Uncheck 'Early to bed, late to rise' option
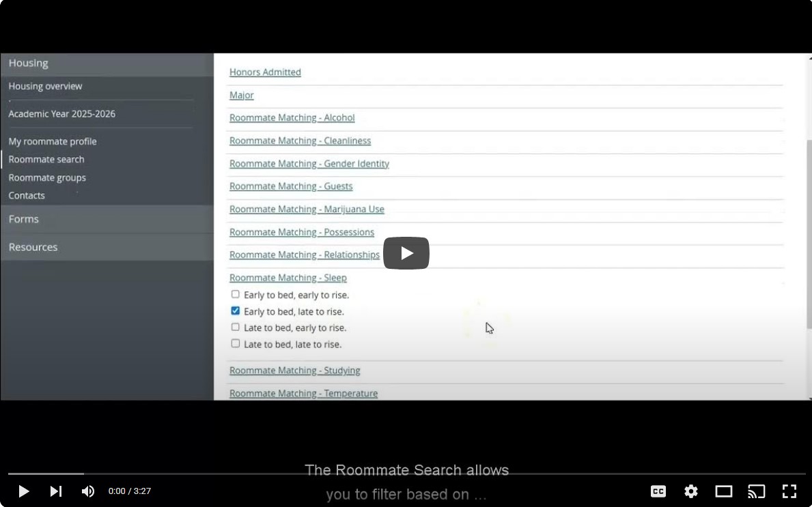812x507 pixels. pyautogui.click(x=236, y=311)
